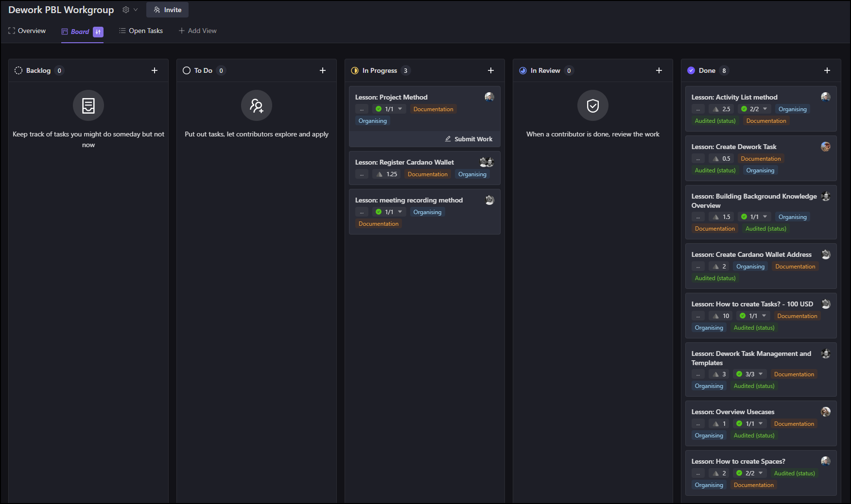Click Organising tag on meeting recording method card
Image resolution: width=851 pixels, height=504 pixels.
tap(427, 212)
